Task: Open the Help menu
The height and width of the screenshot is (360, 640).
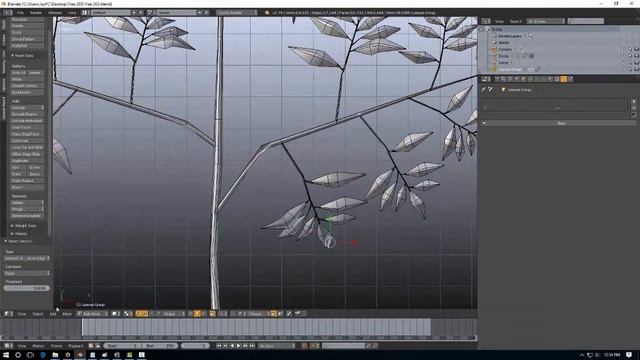Action: pyautogui.click(x=72, y=13)
